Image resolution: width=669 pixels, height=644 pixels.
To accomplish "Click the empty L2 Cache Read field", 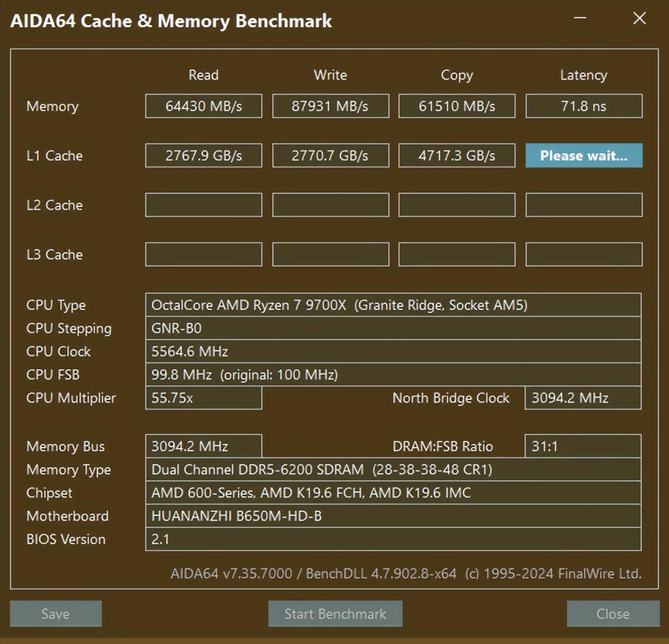I will 204,205.
